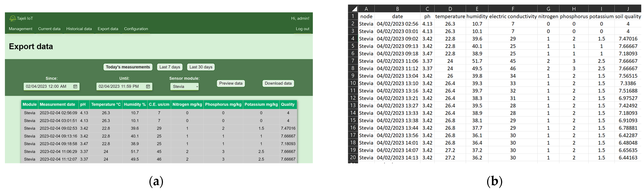The height and width of the screenshot is (191, 644).
Task: Select spreadsheet column F header
Action: [513, 9]
